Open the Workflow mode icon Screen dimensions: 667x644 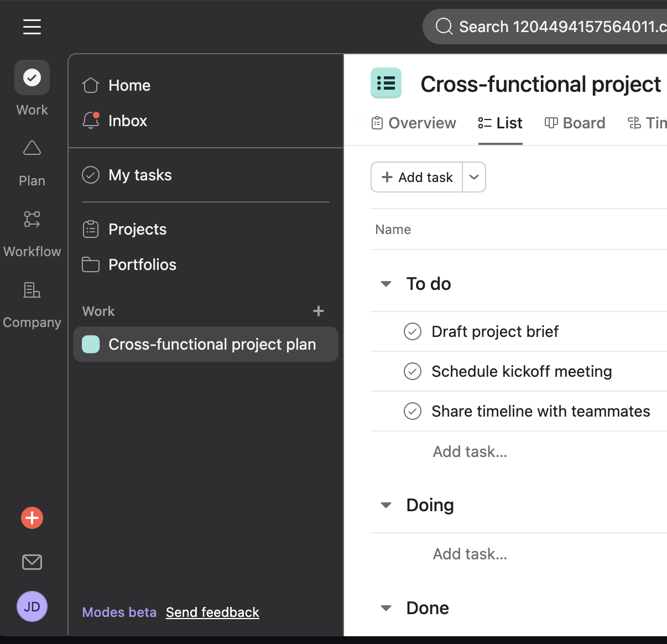click(x=32, y=219)
